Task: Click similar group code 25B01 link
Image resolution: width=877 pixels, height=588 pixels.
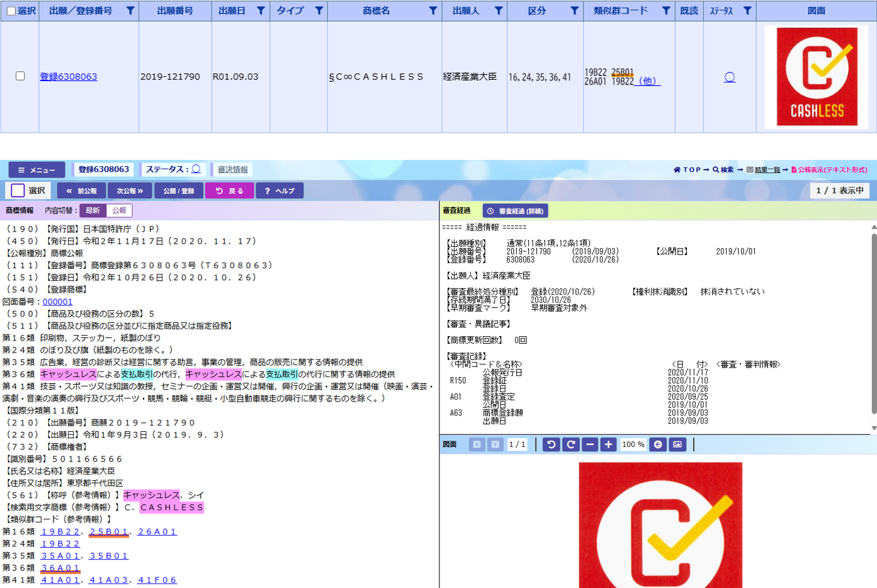Action: click(x=109, y=531)
